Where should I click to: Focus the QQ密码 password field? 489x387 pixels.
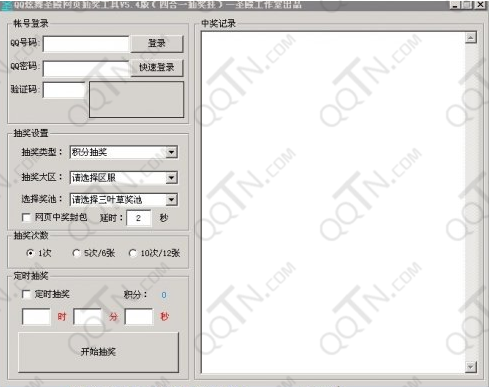click(x=86, y=69)
